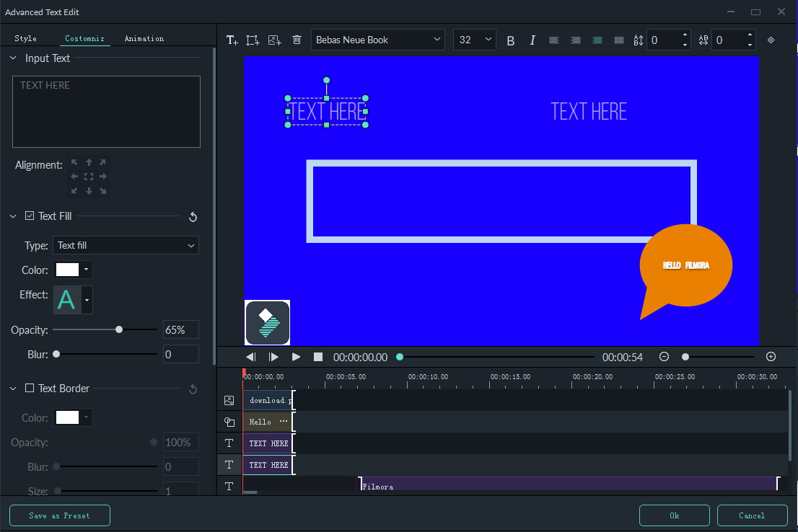This screenshot has width=798, height=532.
Task: Apply the second text alignment option
Action: 576,40
